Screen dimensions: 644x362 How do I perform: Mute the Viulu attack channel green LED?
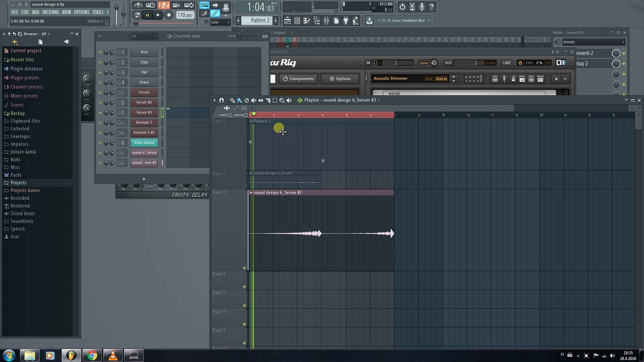[100, 143]
